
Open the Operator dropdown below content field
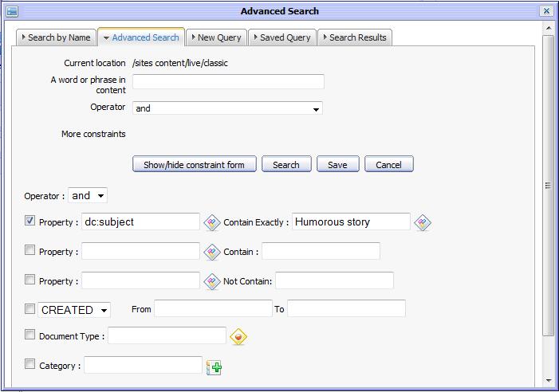tap(227, 108)
